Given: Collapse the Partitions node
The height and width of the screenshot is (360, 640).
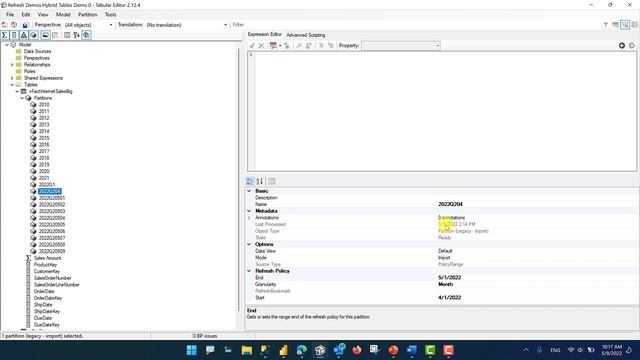Looking at the screenshot, I should pyautogui.click(x=22, y=98).
